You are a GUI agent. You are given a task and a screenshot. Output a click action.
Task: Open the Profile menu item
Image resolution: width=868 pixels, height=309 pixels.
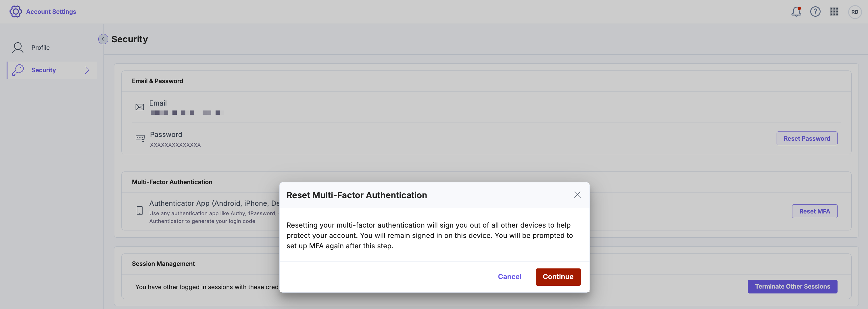click(41, 47)
